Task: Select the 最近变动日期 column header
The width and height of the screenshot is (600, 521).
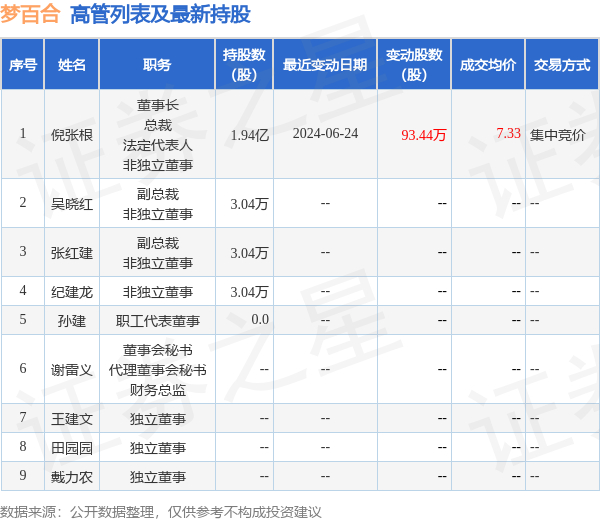Action: (325, 64)
